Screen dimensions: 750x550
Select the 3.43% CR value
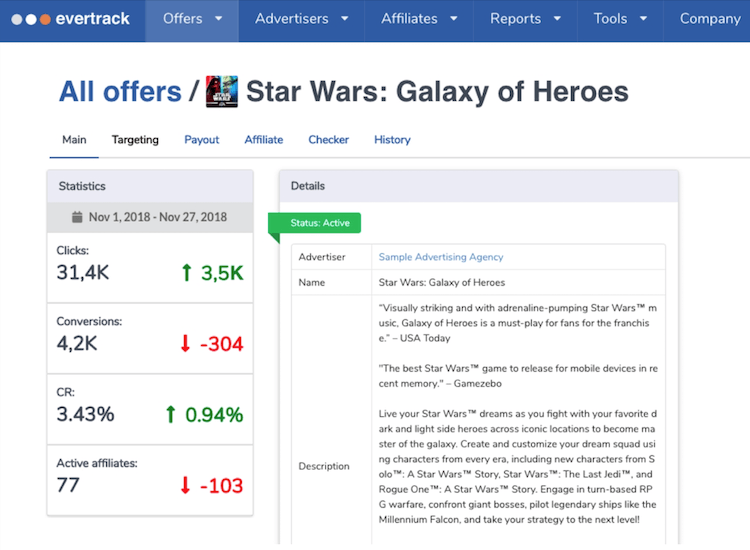[x=85, y=414]
